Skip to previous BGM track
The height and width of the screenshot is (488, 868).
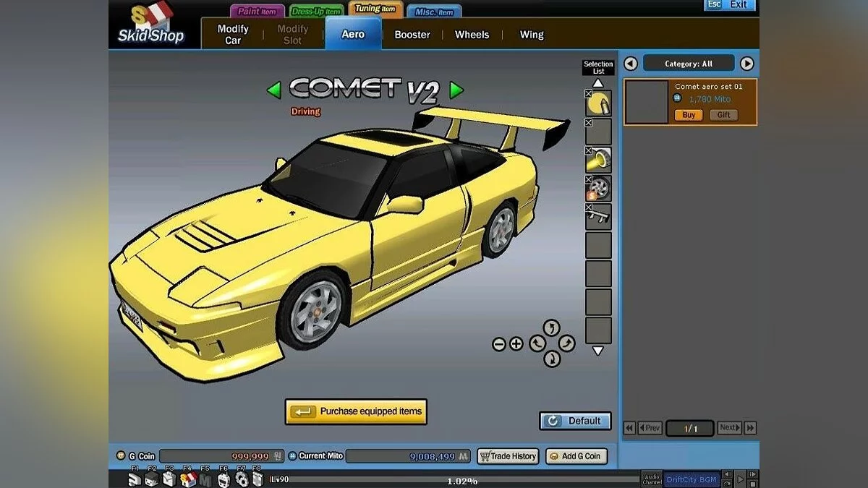tap(728, 474)
